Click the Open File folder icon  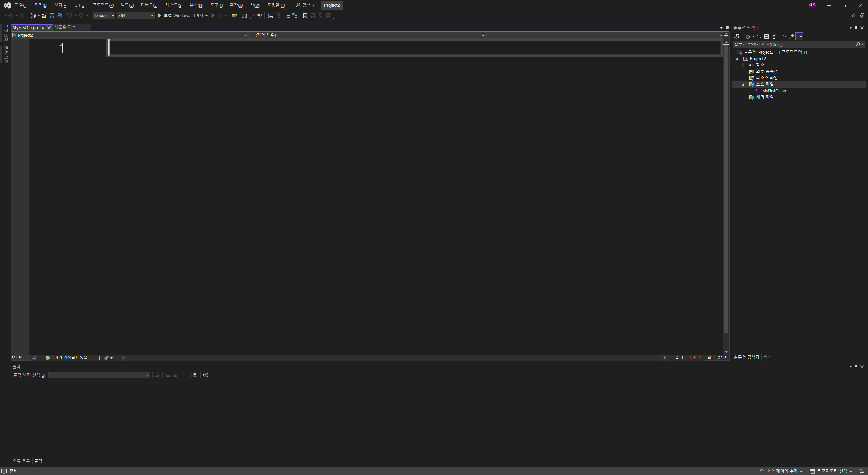(x=44, y=16)
